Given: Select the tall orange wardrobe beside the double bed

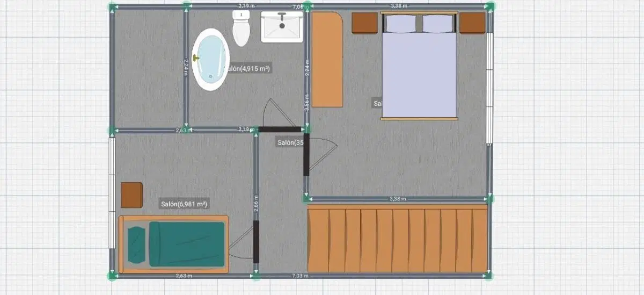Looking at the screenshot, I should [x=327, y=60].
